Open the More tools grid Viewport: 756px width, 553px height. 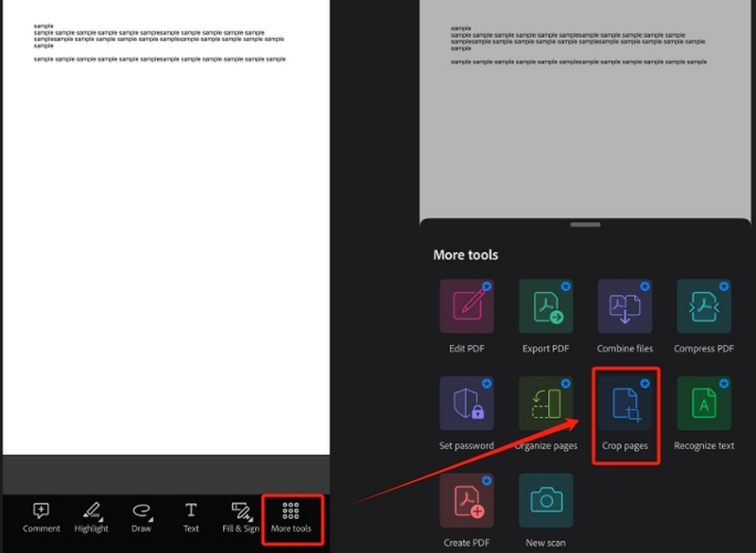292,518
